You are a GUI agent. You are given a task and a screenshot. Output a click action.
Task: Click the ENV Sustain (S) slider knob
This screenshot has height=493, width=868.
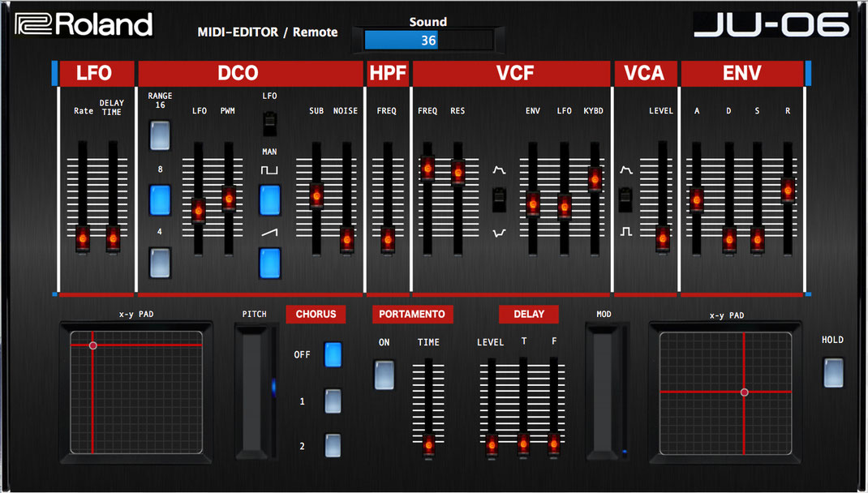(x=758, y=239)
